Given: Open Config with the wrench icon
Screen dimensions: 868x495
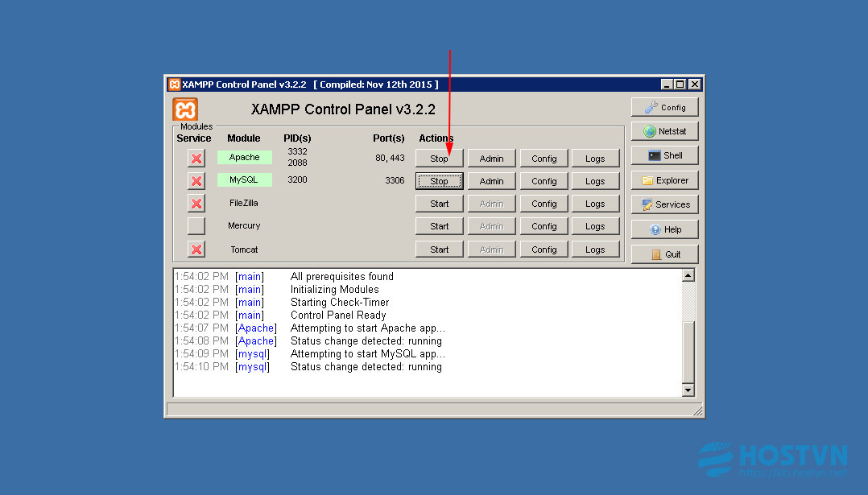Looking at the screenshot, I should [x=664, y=107].
